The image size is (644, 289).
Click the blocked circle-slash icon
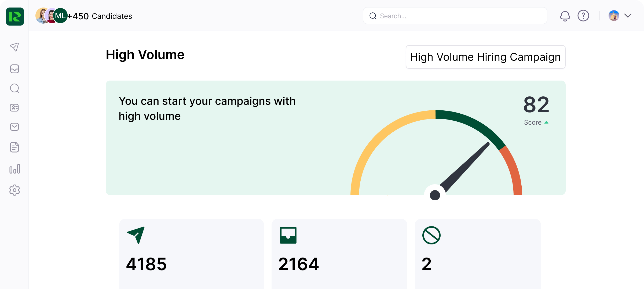pos(431,235)
